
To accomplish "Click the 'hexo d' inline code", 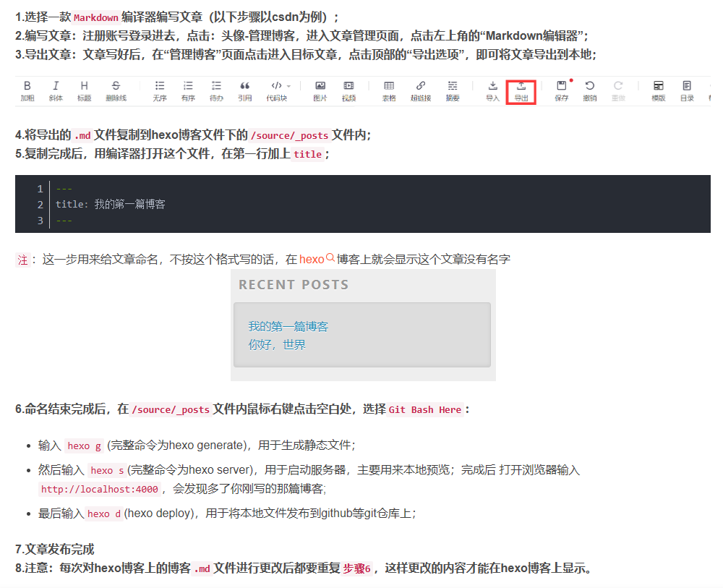I will pyautogui.click(x=103, y=514).
